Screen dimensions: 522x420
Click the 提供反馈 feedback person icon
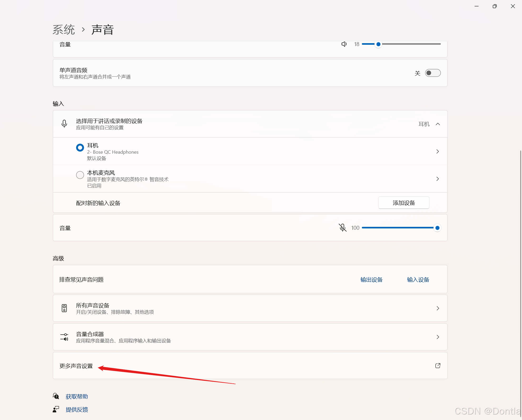tap(56, 409)
